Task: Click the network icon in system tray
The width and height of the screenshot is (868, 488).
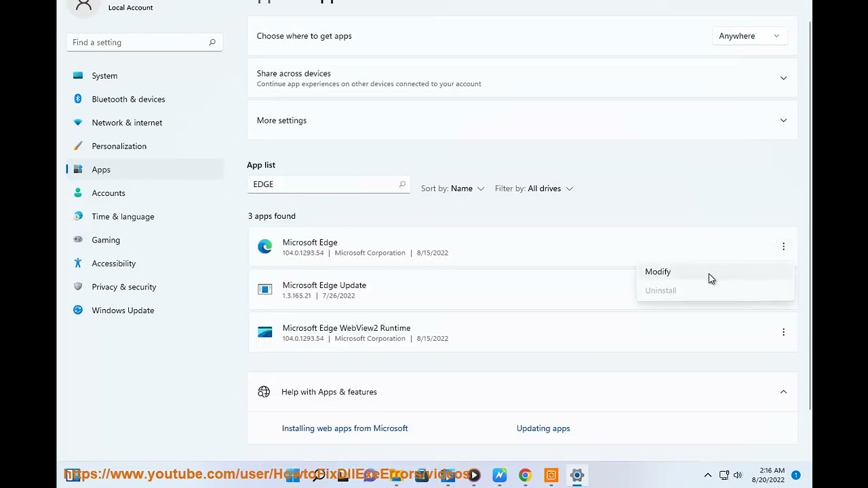Action: [x=724, y=475]
